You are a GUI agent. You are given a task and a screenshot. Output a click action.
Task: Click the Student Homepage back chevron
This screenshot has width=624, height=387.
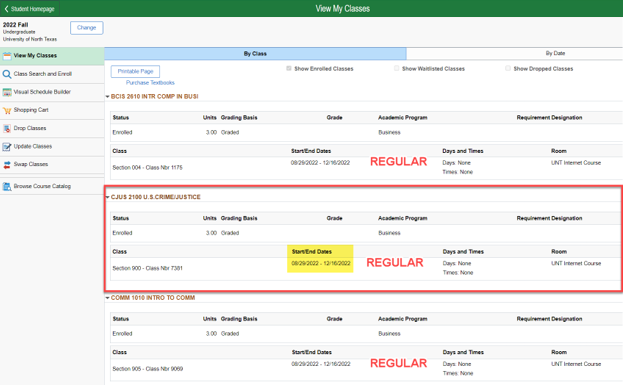[x=6, y=9]
